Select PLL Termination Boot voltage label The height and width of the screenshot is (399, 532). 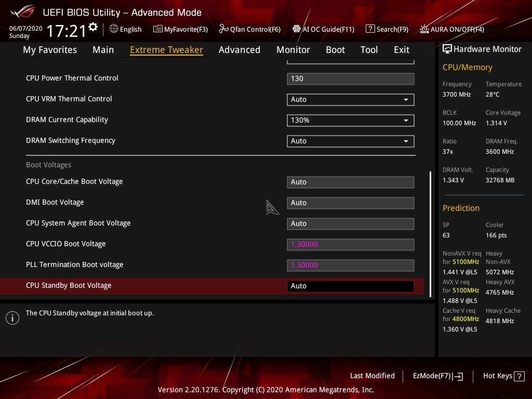75,264
